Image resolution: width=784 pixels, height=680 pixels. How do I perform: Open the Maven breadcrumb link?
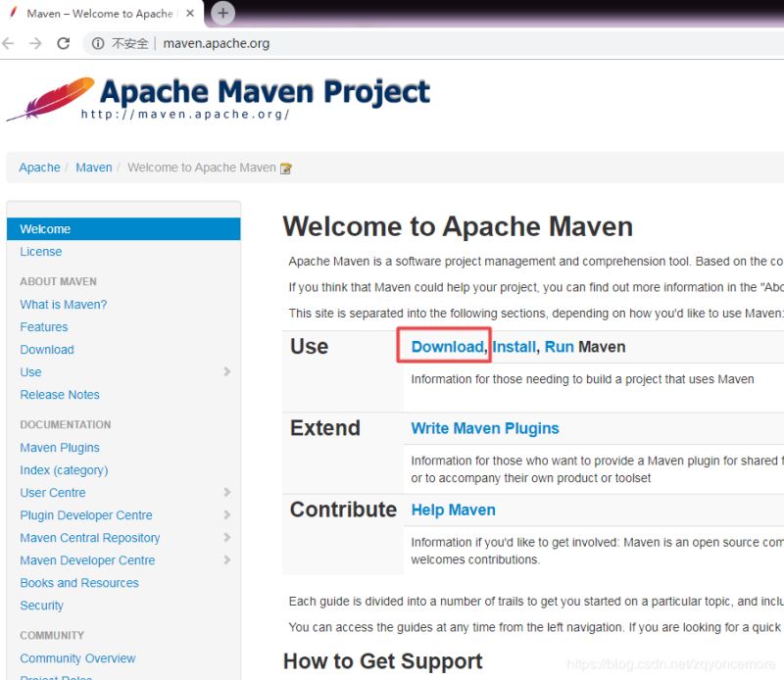tap(94, 168)
